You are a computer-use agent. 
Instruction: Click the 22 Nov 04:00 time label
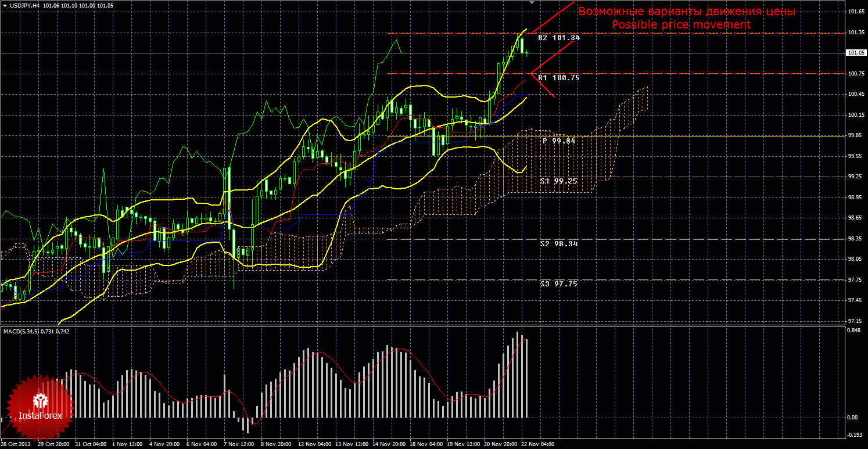click(537, 444)
